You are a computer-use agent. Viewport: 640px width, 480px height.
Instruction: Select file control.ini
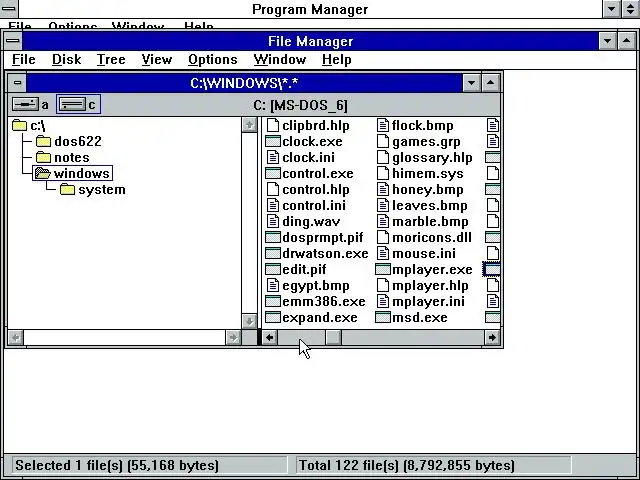pos(313,205)
